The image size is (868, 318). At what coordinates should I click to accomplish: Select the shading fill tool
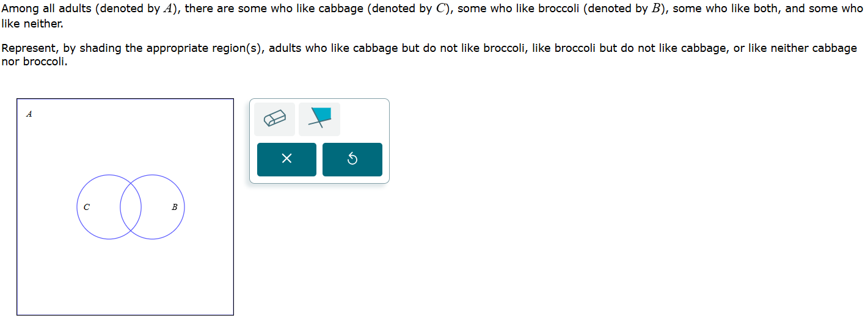point(319,118)
